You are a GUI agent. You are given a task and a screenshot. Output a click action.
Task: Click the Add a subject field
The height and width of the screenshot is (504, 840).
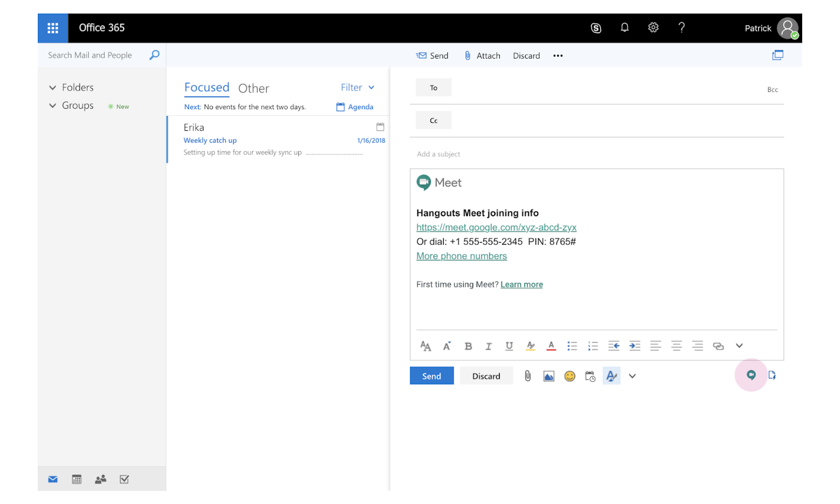click(597, 154)
